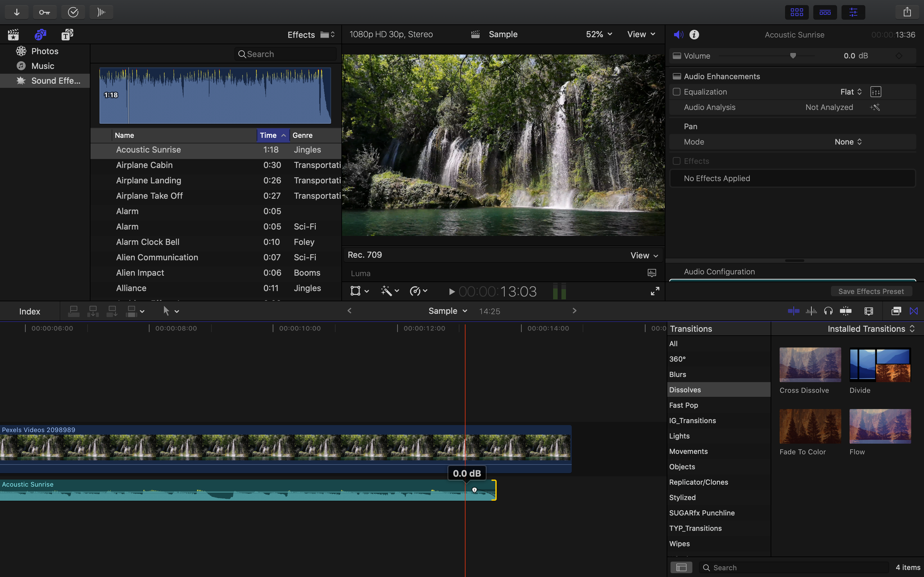924x577 pixels.
Task: Click the Index button above the timeline
Action: click(x=30, y=311)
